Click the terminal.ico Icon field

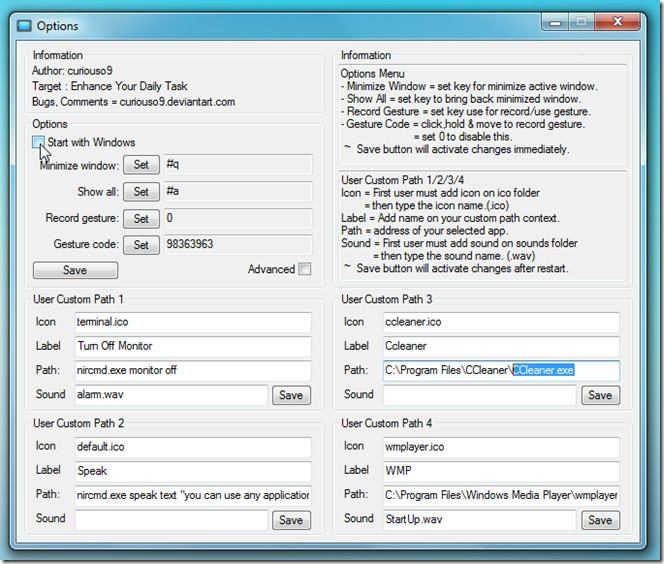coord(193,322)
